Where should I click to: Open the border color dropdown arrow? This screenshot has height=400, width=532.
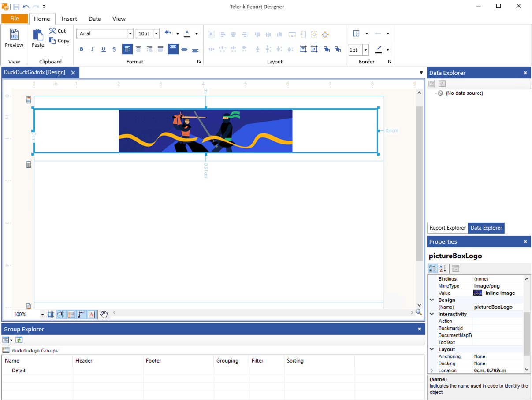(x=388, y=50)
